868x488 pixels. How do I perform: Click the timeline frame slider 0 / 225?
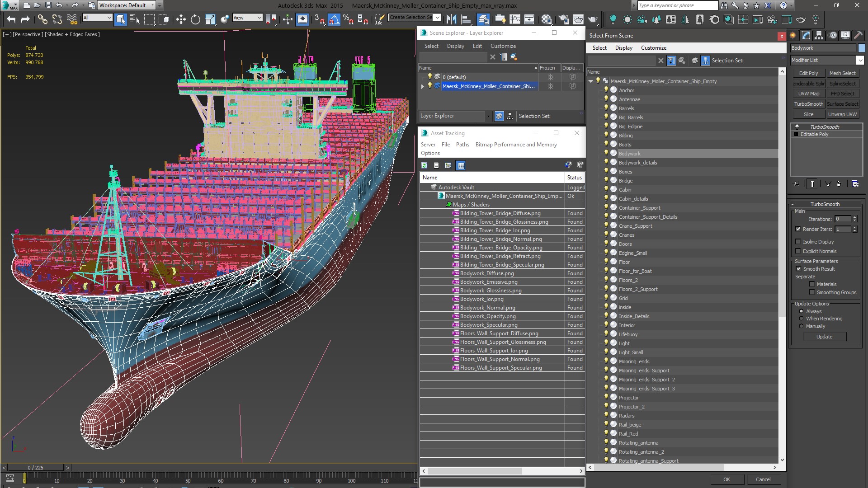point(36,468)
